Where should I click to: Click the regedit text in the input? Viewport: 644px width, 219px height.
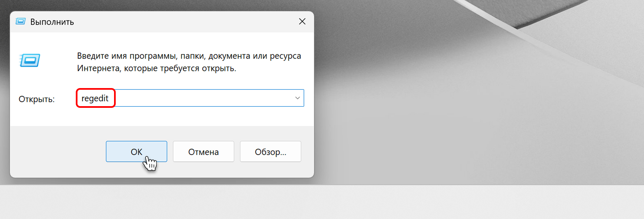(x=95, y=98)
